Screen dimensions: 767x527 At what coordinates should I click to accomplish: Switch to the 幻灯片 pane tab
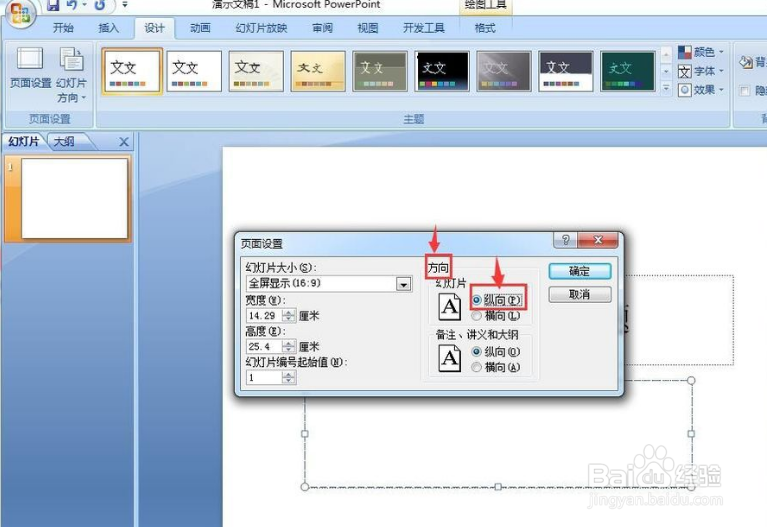coord(23,141)
